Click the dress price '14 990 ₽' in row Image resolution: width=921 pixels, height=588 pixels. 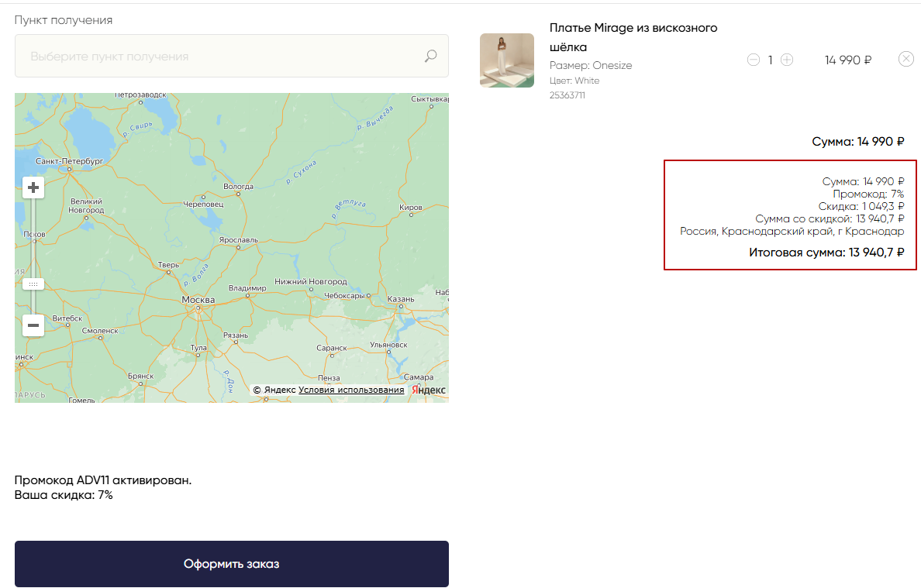point(848,60)
